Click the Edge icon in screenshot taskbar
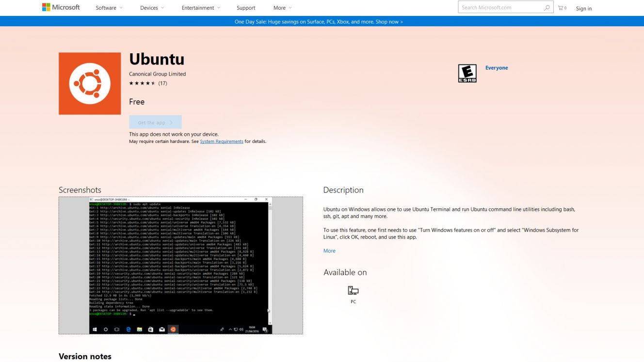Image resolution: width=644 pixels, height=362 pixels. coord(129,330)
